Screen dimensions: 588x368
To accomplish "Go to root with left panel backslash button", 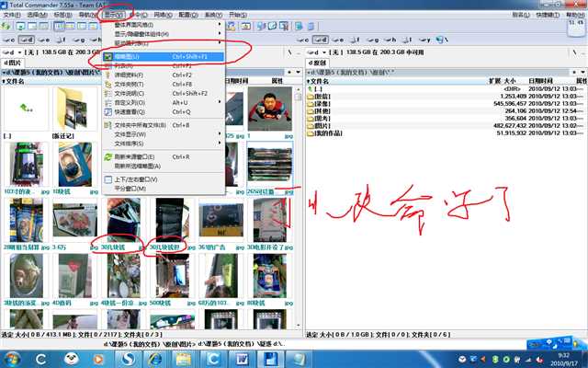I will pyautogui.click(x=289, y=52).
